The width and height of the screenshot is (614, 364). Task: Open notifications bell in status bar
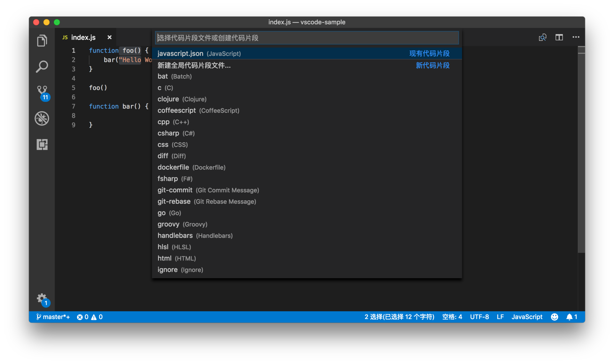pyautogui.click(x=571, y=317)
